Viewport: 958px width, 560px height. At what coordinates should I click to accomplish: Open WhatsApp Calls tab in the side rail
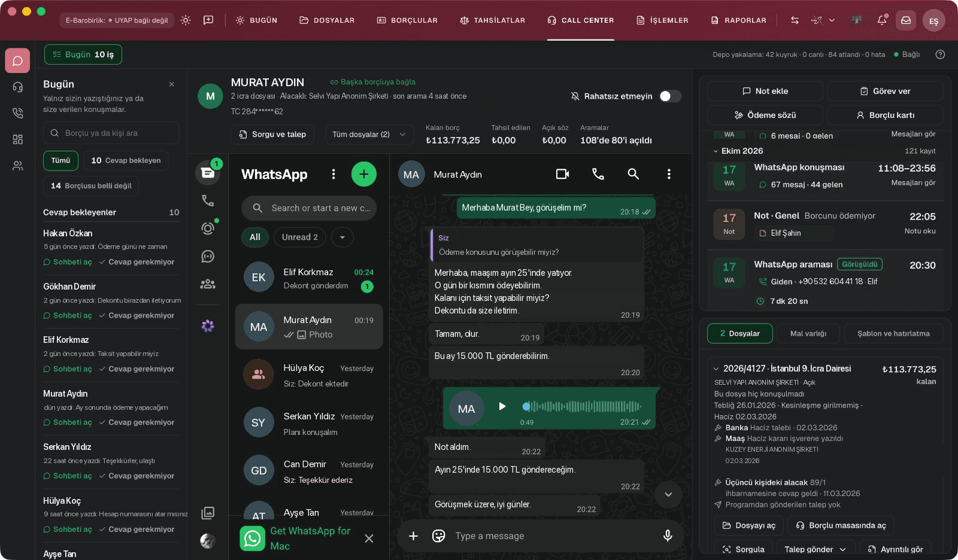point(208,200)
